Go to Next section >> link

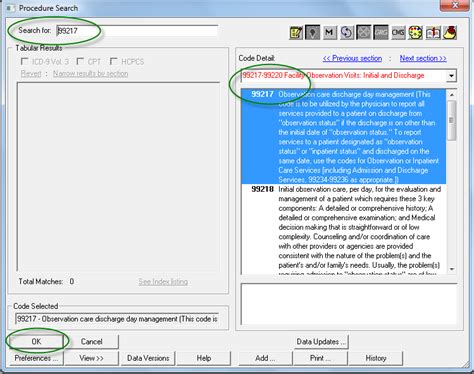[423, 58]
